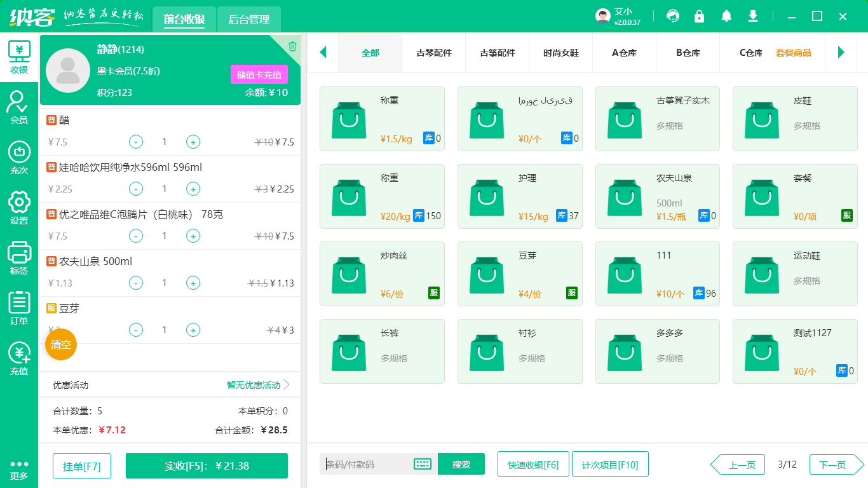Image resolution: width=868 pixels, height=488 pixels.
Task: Select the 时尚女鞋 category tab
Action: coord(560,53)
